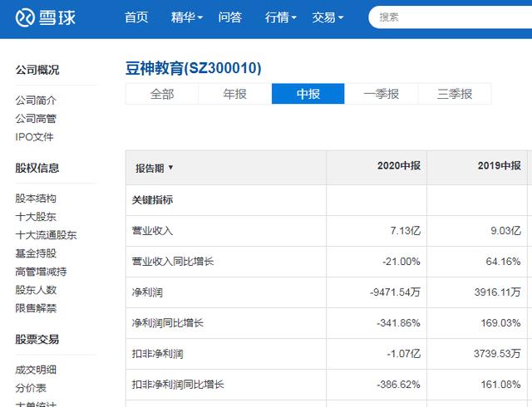Click the Xueqiu snowball logo
This screenshot has height=407, width=532.
pos(52,17)
